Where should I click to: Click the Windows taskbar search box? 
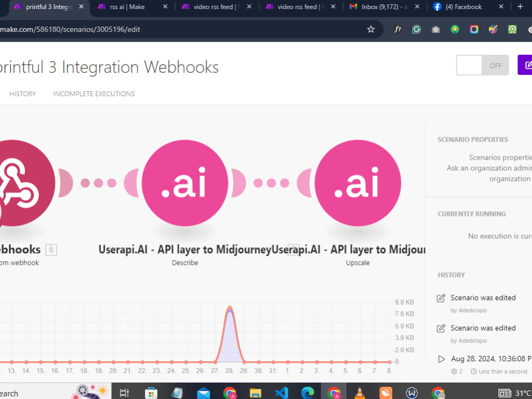55,393
